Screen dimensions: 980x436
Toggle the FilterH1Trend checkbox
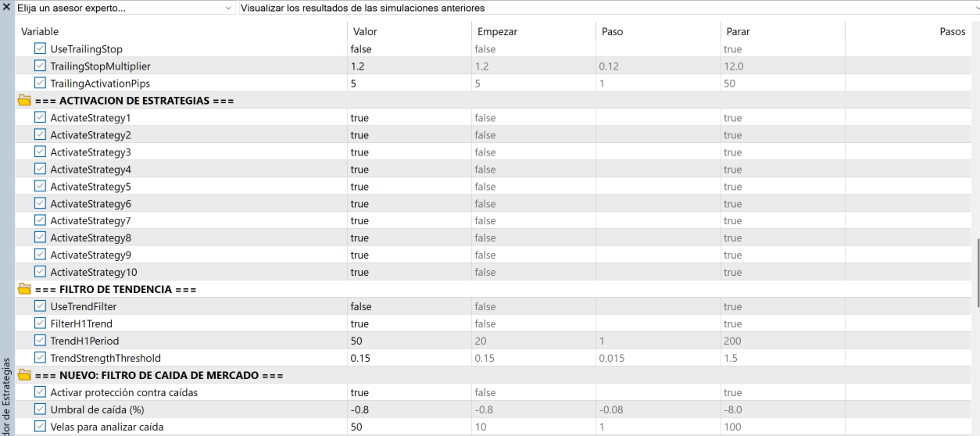[x=41, y=323]
